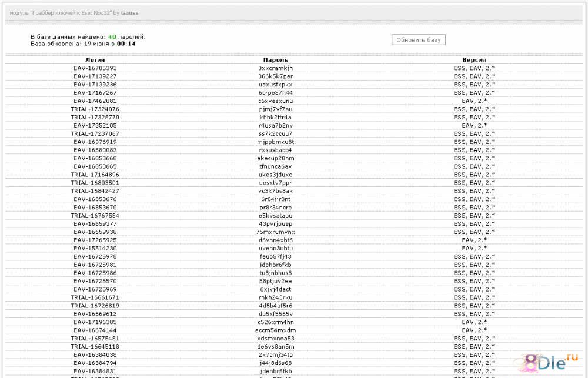Click version cell in EAV-17462081 row

pos(475,101)
